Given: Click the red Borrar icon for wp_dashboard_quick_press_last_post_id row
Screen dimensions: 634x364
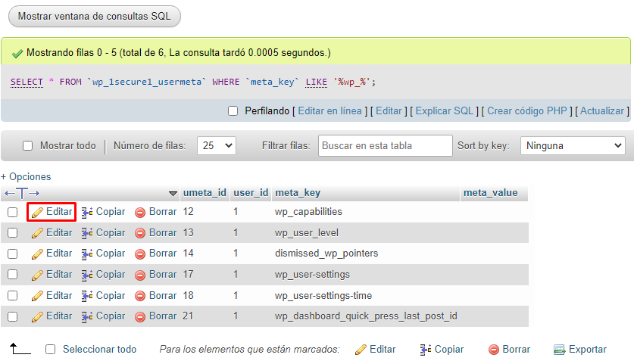Looking at the screenshot, I should pos(139,316).
